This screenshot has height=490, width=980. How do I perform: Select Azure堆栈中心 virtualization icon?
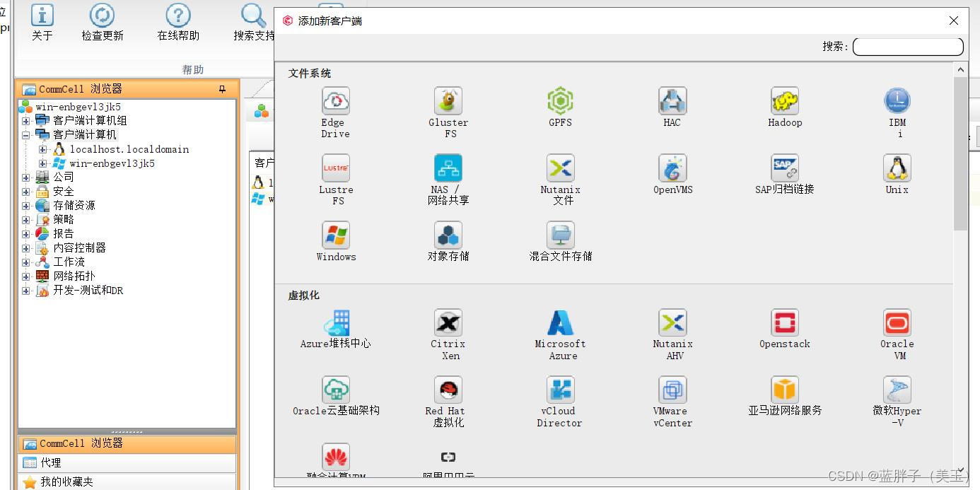(336, 323)
